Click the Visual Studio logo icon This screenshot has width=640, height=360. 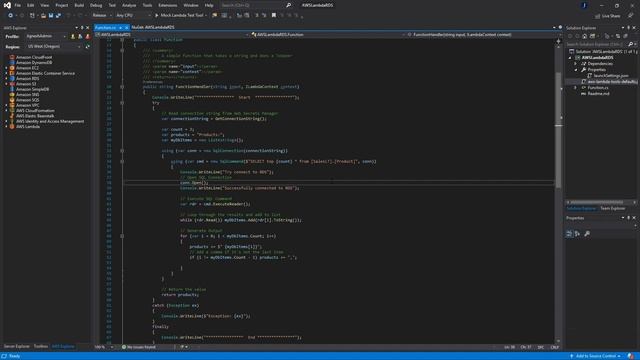[x=7, y=5]
